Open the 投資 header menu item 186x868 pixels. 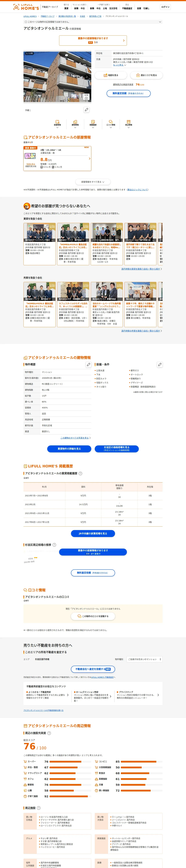coord(139,8)
